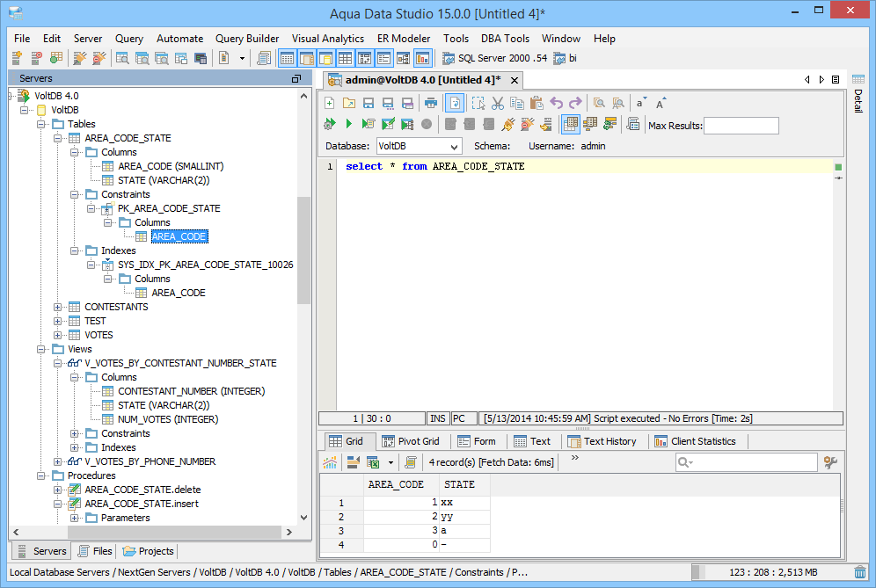Click the Register Server icon in the main toolbar
This screenshot has width=876, height=588.
tap(17, 58)
